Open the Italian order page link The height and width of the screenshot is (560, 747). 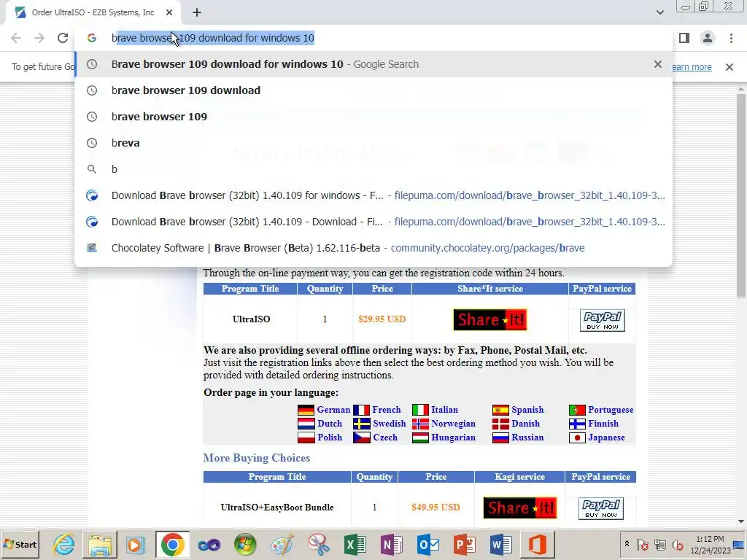click(444, 410)
